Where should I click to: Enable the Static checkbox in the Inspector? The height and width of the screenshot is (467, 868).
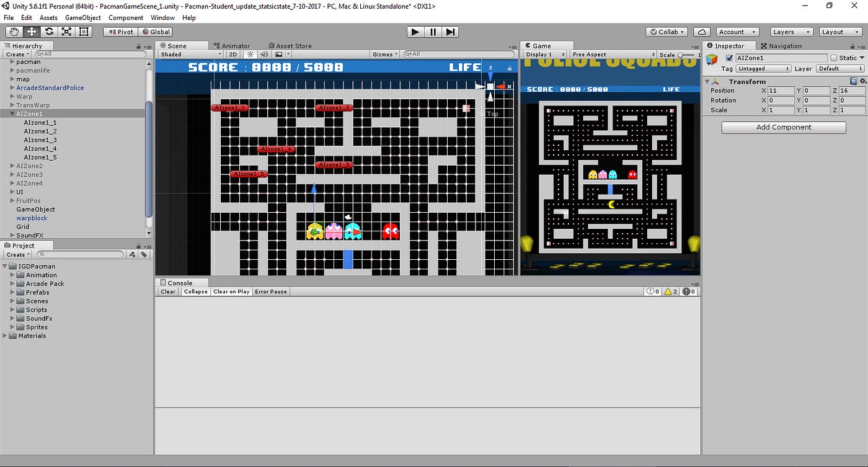point(833,57)
